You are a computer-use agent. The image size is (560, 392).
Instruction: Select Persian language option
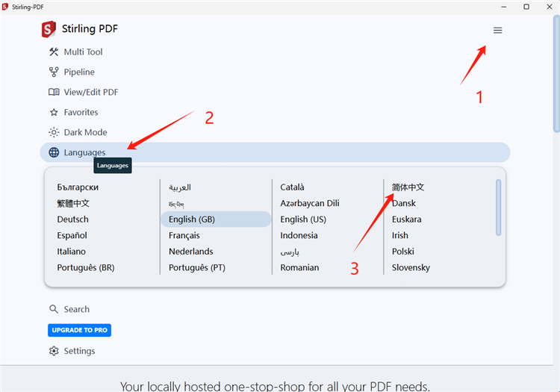point(290,252)
